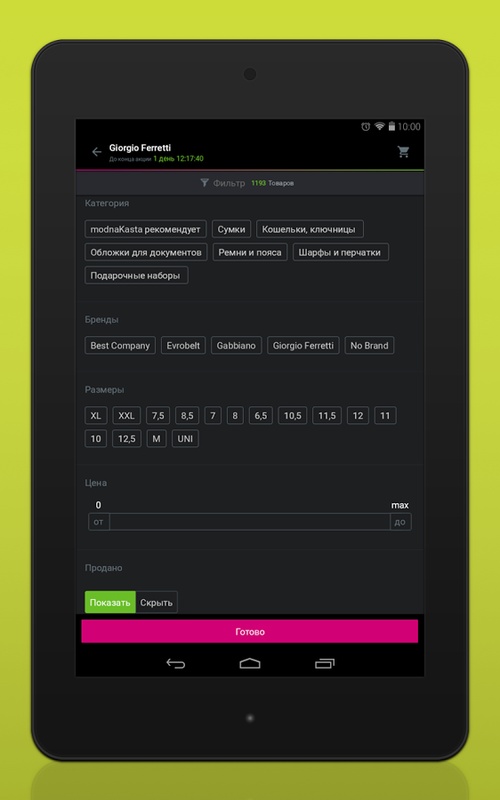This screenshot has width=500, height=800.
Task: Toggle the Ремни и пояса category
Action: 250,252
